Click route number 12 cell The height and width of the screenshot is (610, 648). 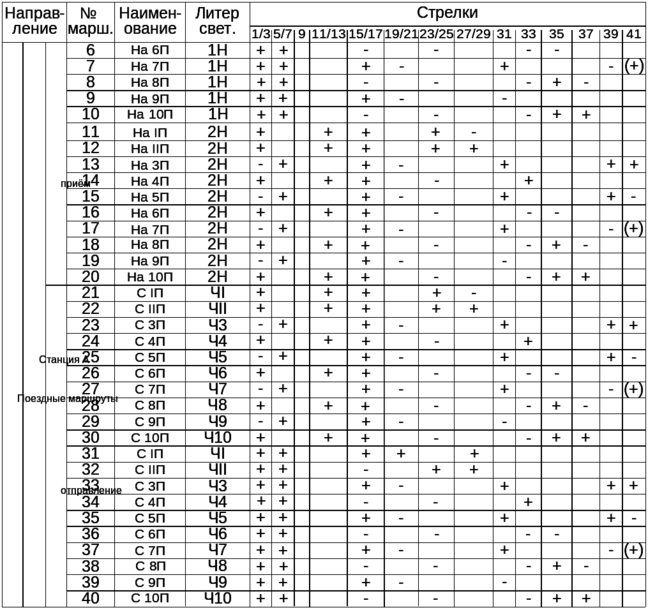[91, 148]
